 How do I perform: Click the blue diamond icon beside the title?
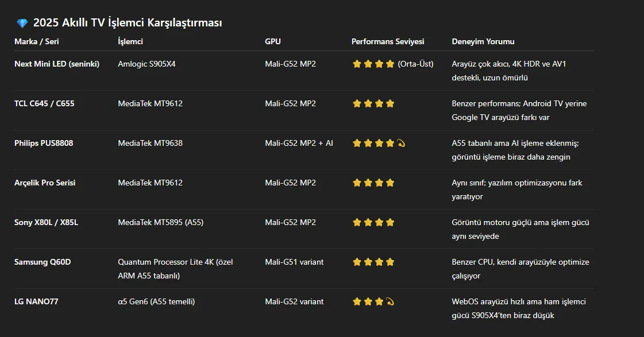(22, 24)
